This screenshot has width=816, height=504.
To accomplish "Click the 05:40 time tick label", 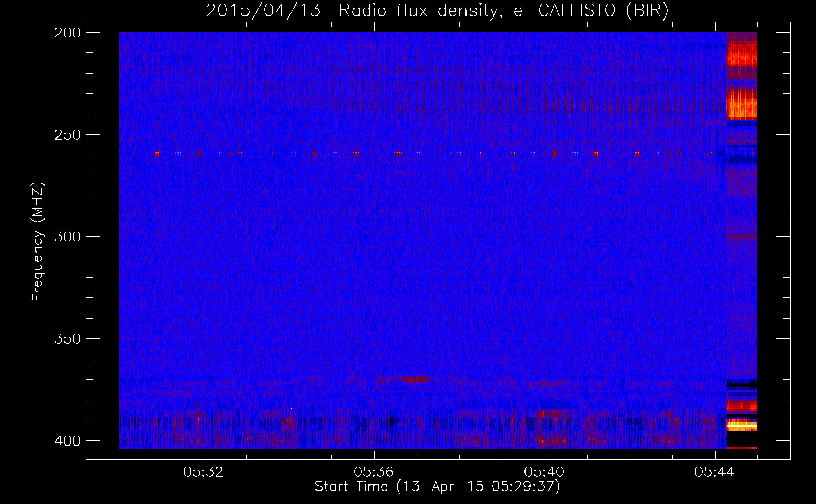I will [x=544, y=472].
